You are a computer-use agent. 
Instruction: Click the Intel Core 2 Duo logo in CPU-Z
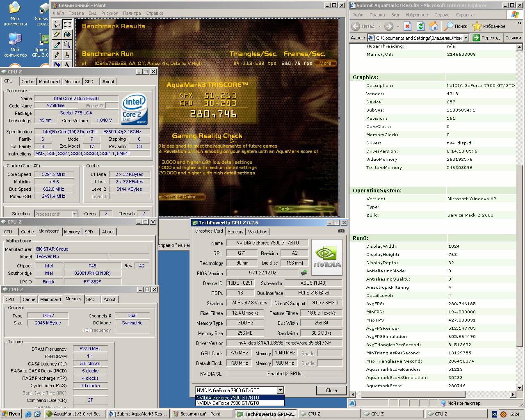tap(135, 110)
